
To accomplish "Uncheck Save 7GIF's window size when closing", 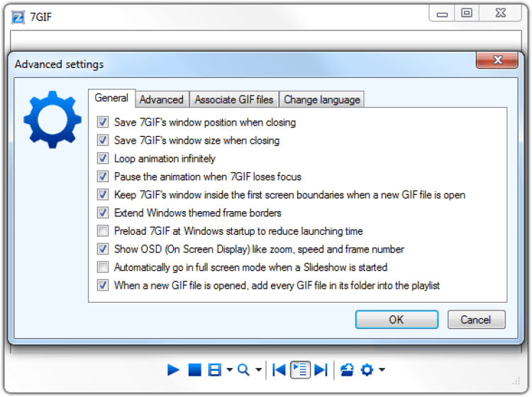I will (x=103, y=140).
